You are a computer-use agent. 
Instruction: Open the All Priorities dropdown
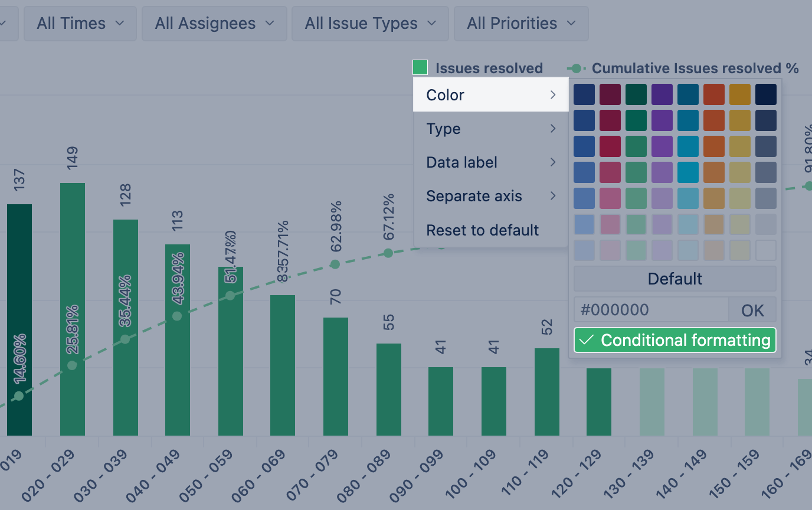pyautogui.click(x=520, y=24)
